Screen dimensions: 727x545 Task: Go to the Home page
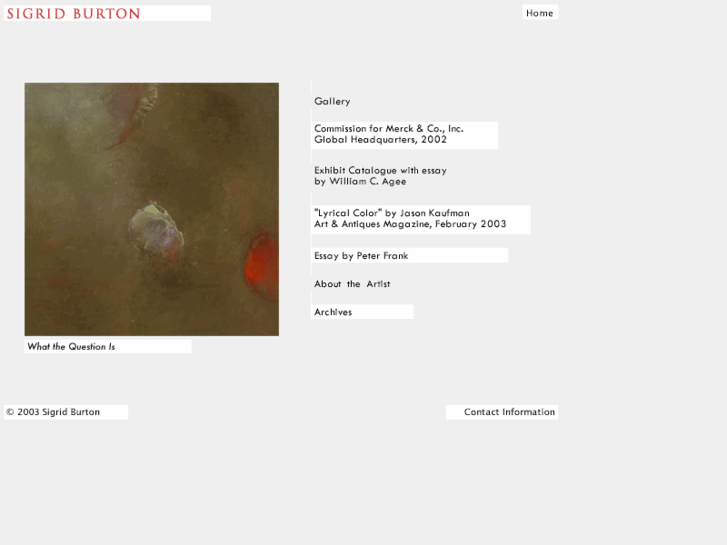pos(539,13)
